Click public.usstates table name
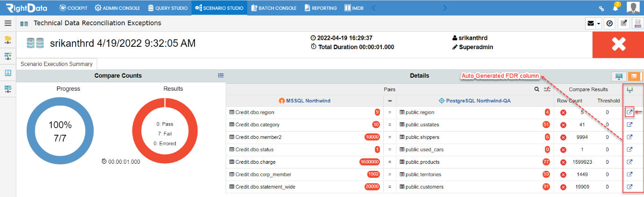The width and height of the screenshot is (644, 197). (422, 124)
